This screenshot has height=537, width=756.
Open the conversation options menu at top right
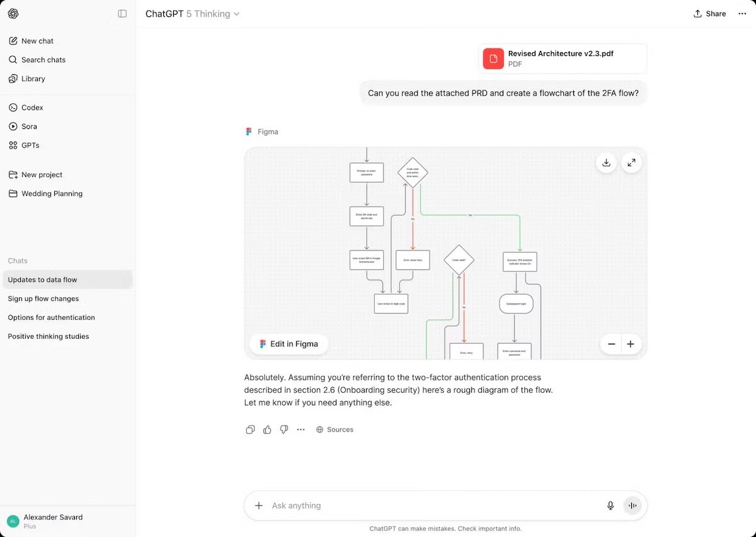click(742, 13)
